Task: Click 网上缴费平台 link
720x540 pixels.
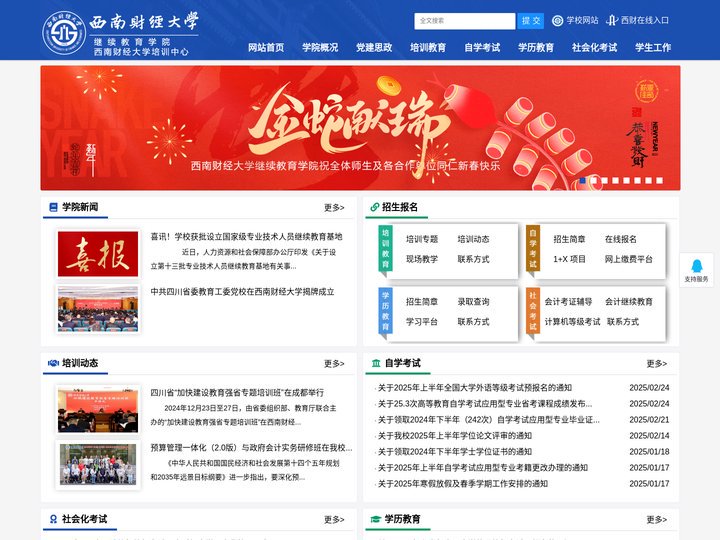Action: point(629,259)
